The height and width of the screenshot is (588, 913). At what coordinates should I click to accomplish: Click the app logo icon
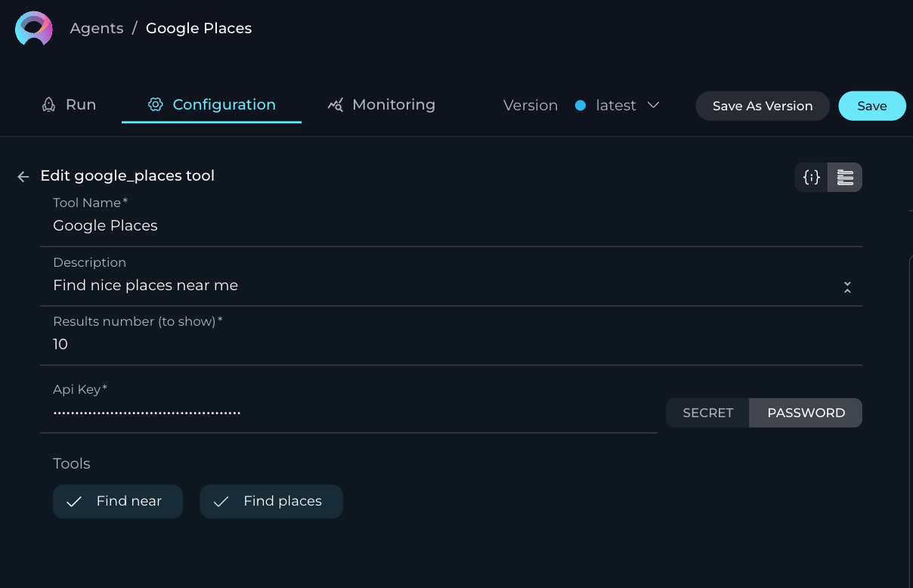click(x=34, y=29)
